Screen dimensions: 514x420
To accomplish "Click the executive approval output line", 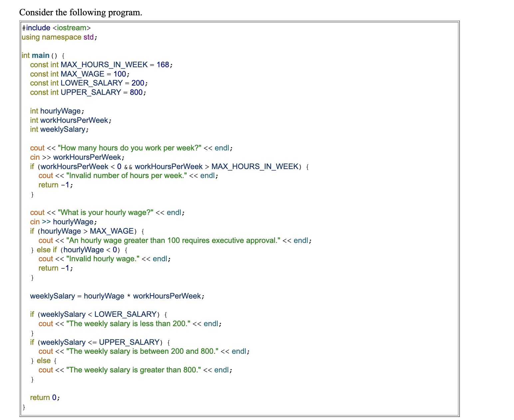I will pyautogui.click(x=175, y=240).
